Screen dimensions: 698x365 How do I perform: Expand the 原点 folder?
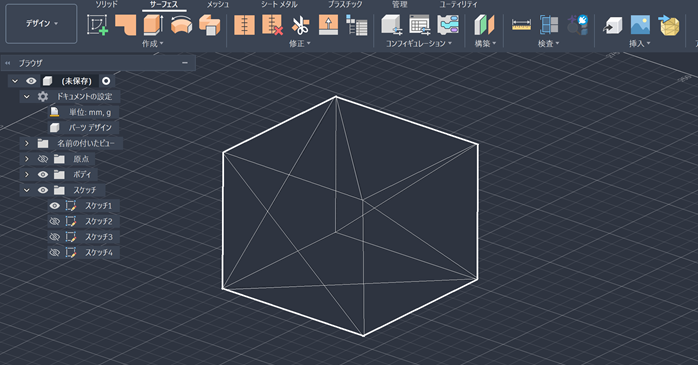[27, 159]
